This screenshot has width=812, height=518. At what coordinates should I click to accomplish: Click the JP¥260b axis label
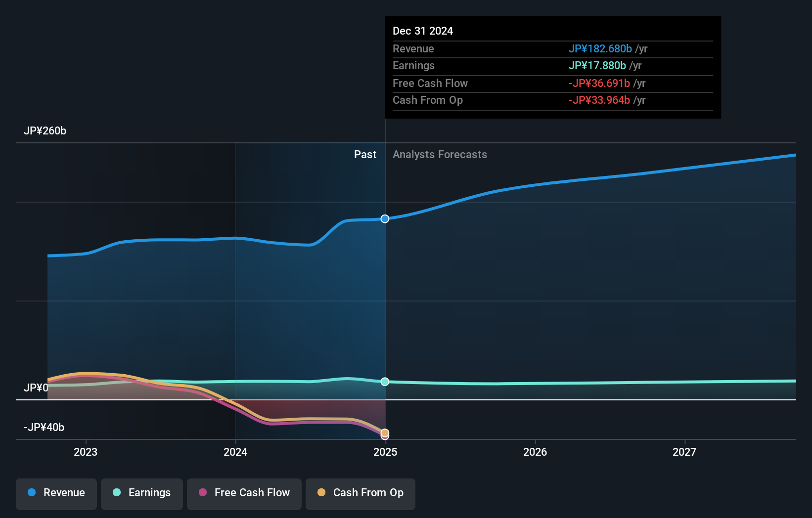45,131
